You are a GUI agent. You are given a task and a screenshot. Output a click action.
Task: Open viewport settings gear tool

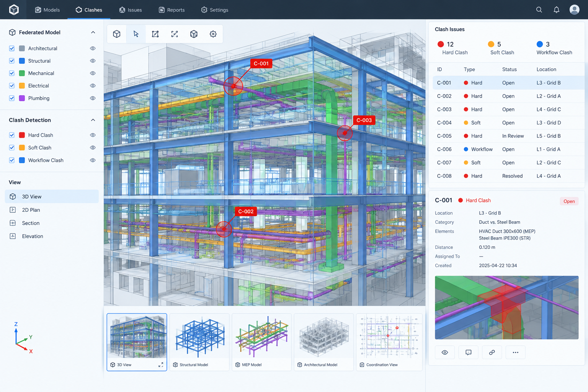click(x=213, y=34)
